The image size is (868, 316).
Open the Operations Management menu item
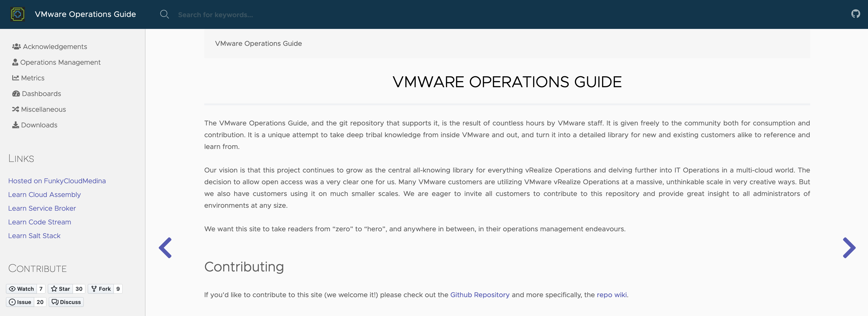[x=60, y=62]
